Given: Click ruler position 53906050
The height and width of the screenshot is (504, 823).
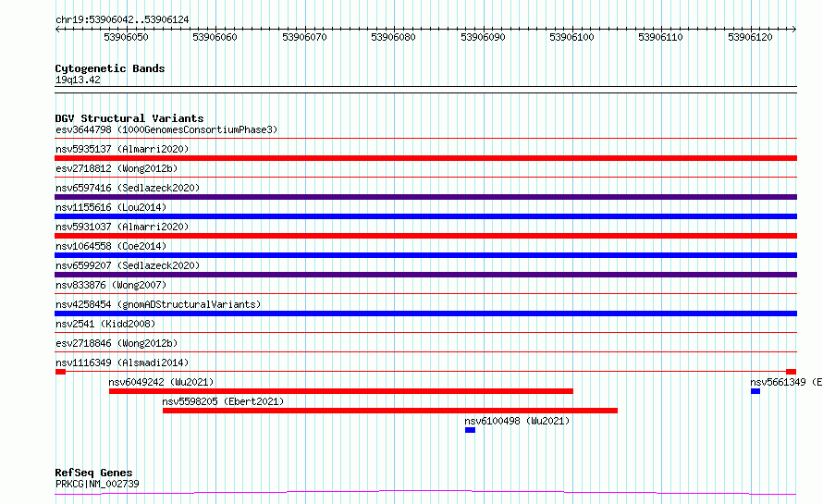Looking at the screenshot, I should [x=126, y=37].
